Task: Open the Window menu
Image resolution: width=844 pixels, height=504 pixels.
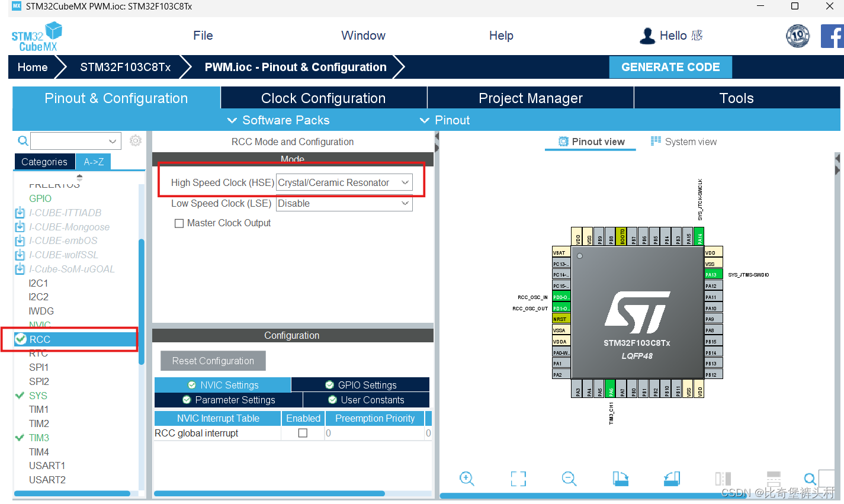Action: pyautogui.click(x=363, y=36)
